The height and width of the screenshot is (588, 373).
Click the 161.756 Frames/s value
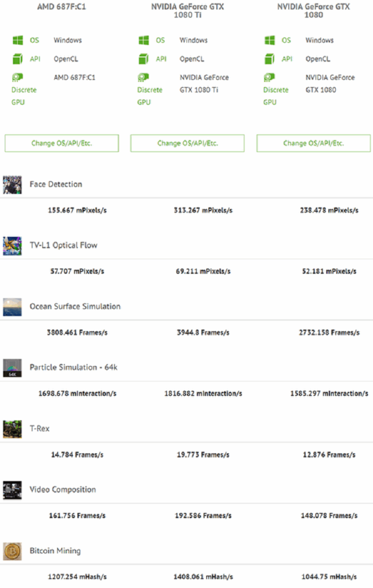click(x=77, y=516)
